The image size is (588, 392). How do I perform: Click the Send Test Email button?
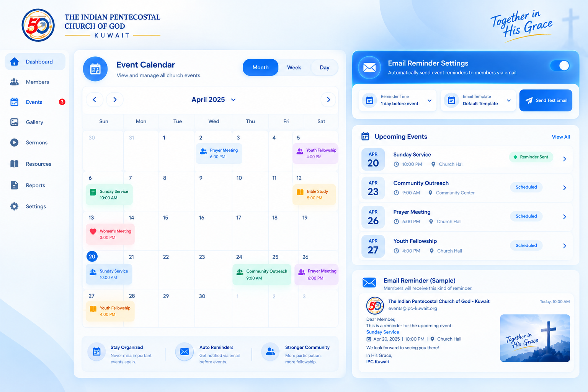(546, 100)
